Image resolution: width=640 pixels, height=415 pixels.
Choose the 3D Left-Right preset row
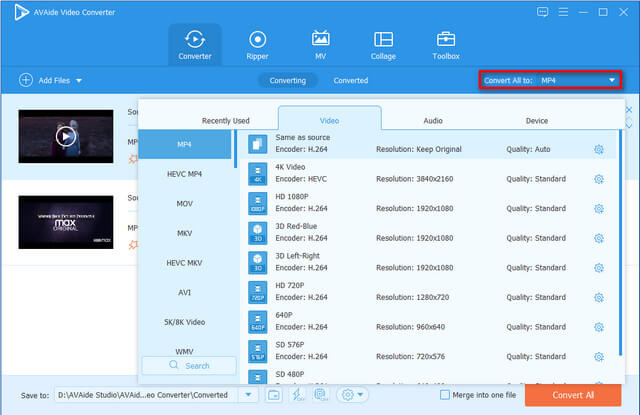(x=429, y=262)
